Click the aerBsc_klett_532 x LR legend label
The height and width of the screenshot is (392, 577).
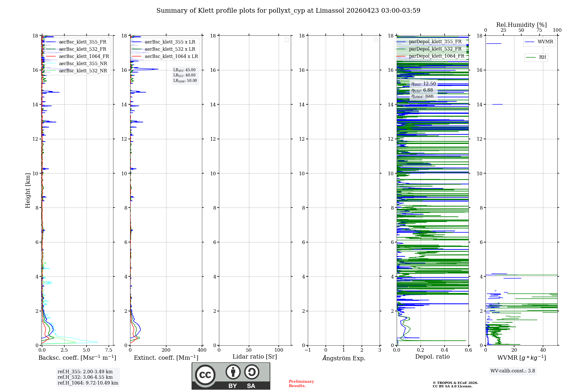(170, 49)
